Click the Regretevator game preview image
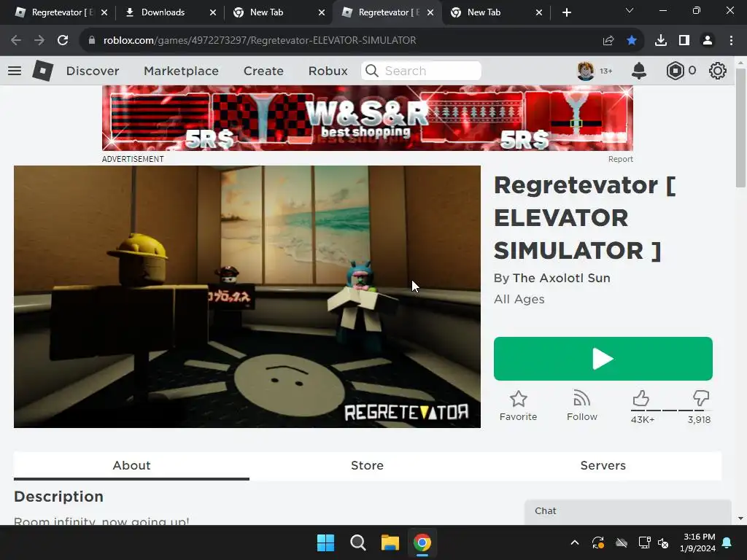The height and width of the screenshot is (560, 747). tap(247, 297)
